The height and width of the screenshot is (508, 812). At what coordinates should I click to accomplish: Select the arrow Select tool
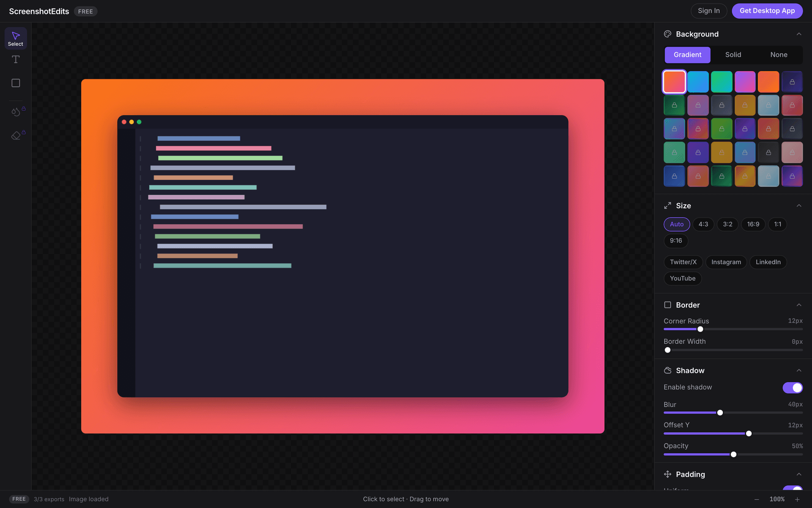click(x=16, y=38)
